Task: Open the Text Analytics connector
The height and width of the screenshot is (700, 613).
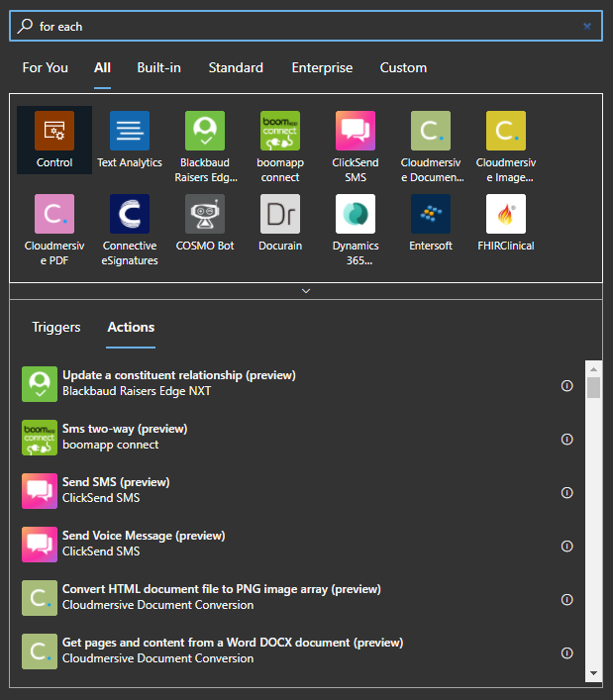Action: pos(130,131)
